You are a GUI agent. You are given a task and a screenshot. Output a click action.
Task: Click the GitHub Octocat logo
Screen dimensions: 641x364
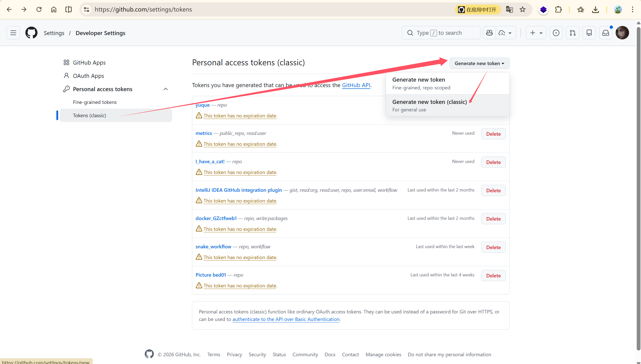[31, 33]
